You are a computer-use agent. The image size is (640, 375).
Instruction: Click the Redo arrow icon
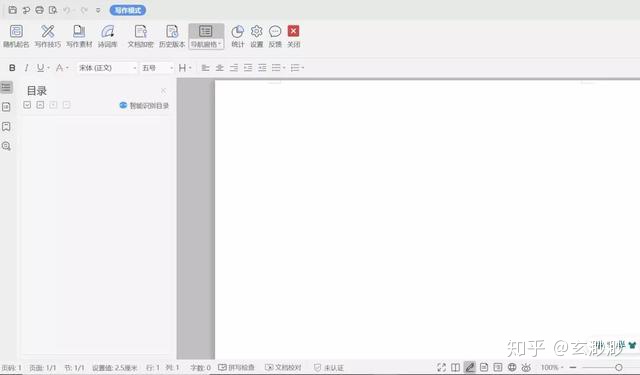(x=84, y=10)
